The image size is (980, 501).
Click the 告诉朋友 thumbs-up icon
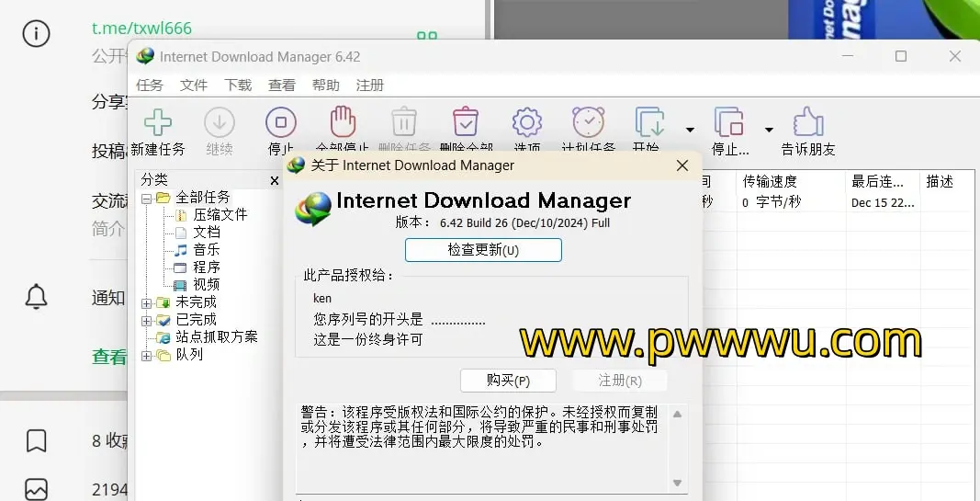pos(807,123)
